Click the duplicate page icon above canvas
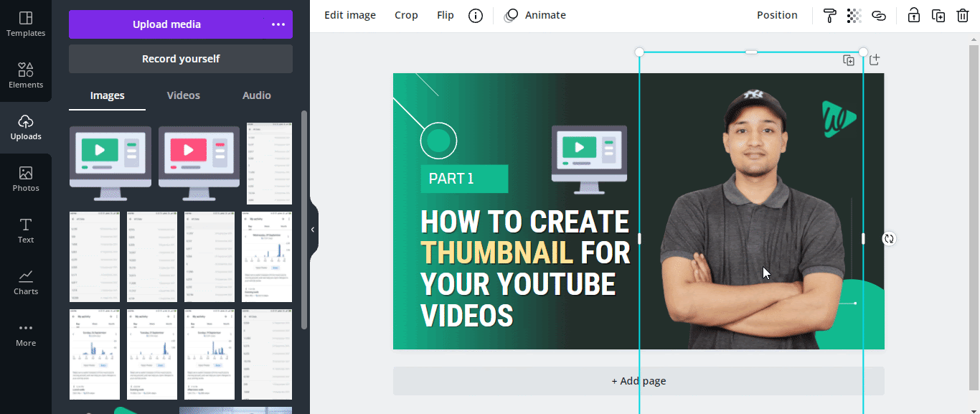 [x=849, y=60]
